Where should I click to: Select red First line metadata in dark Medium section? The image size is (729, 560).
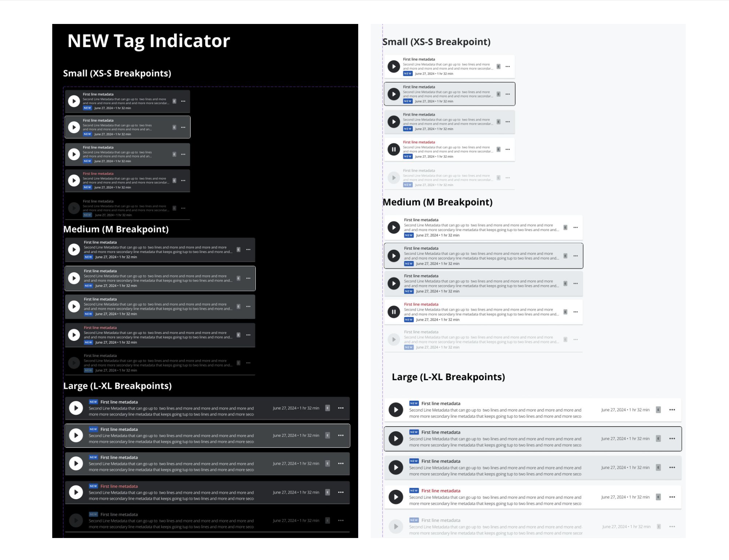point(100,328)
